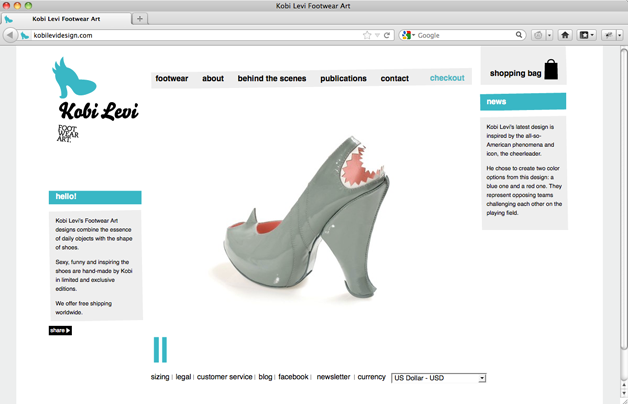
Task: Visit the blog link
Action: click(x=265, y=377)
